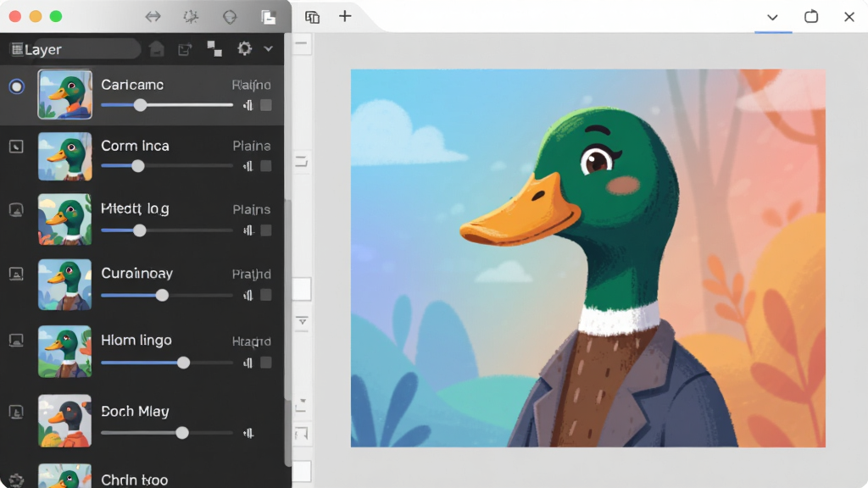Click the levels icon on Corm Inca row
The image size is (868, 488).
pyautogui.click(x=248, y=166)
